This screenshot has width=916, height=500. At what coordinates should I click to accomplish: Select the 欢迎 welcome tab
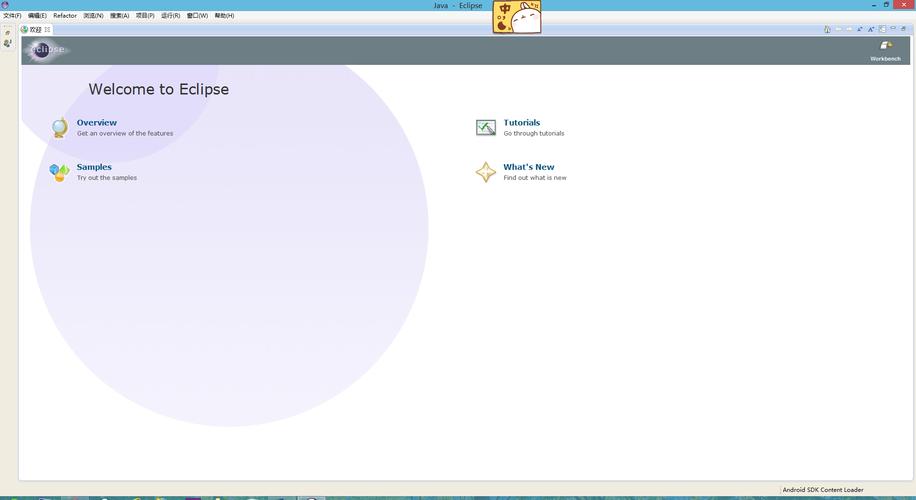36,29
